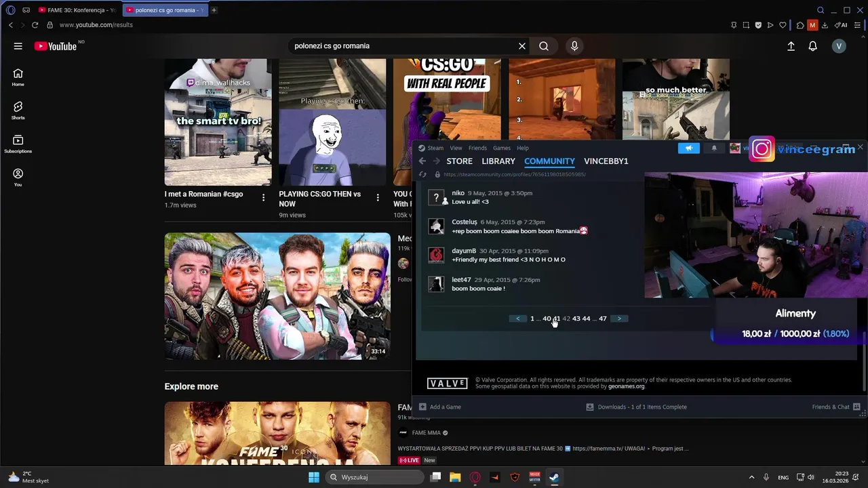868x488 pixels.
Task: Click the Windows taskbar search box
Action: coord(374,477)
